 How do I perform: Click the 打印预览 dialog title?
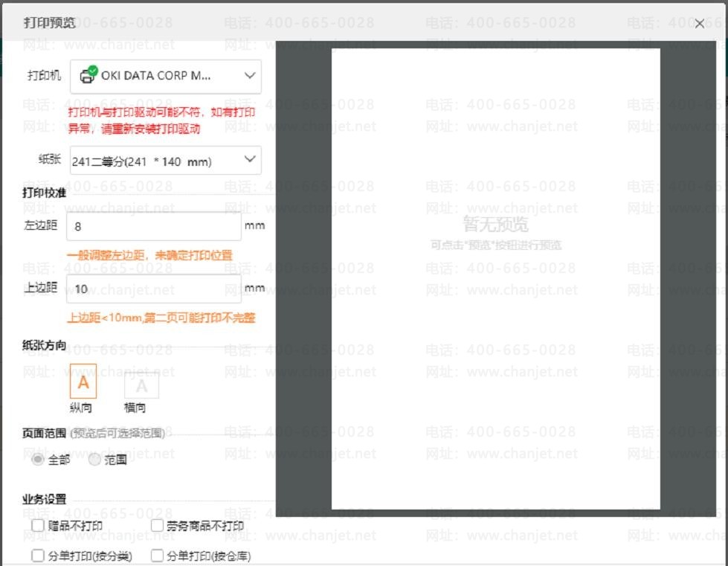[49, 22]
